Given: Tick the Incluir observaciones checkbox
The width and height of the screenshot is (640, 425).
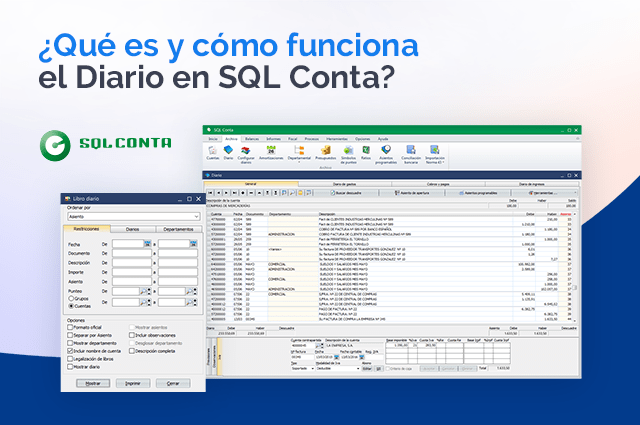Looking at the screenshot, I should 131,335.
